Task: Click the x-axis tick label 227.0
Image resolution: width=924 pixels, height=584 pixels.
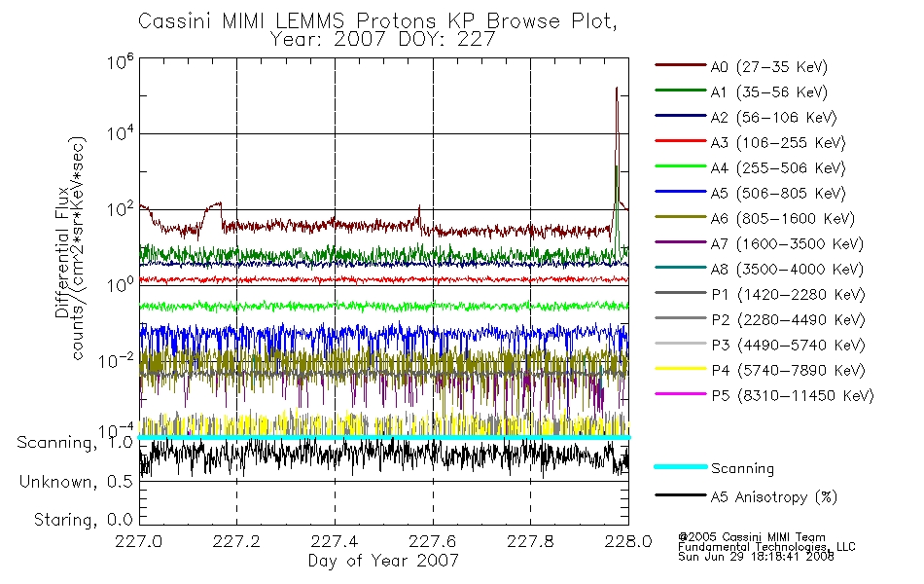Action: tap(138, 541)
